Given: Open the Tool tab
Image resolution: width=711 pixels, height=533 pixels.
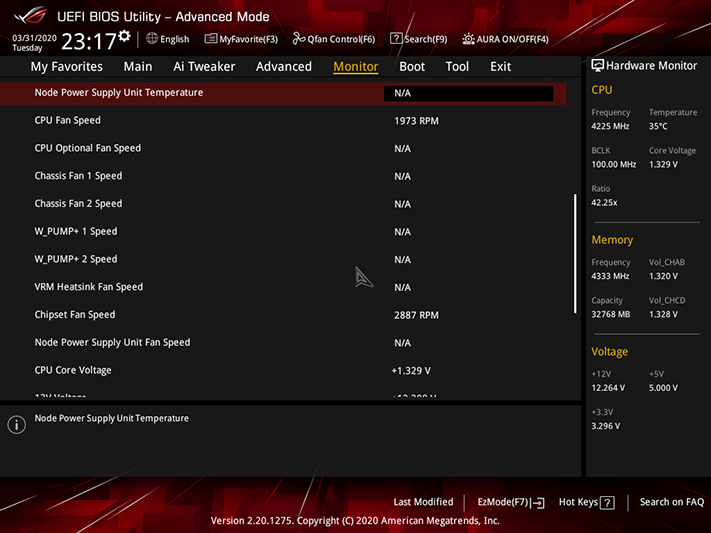Looking at the screenshot, I should tap(457, 67).
